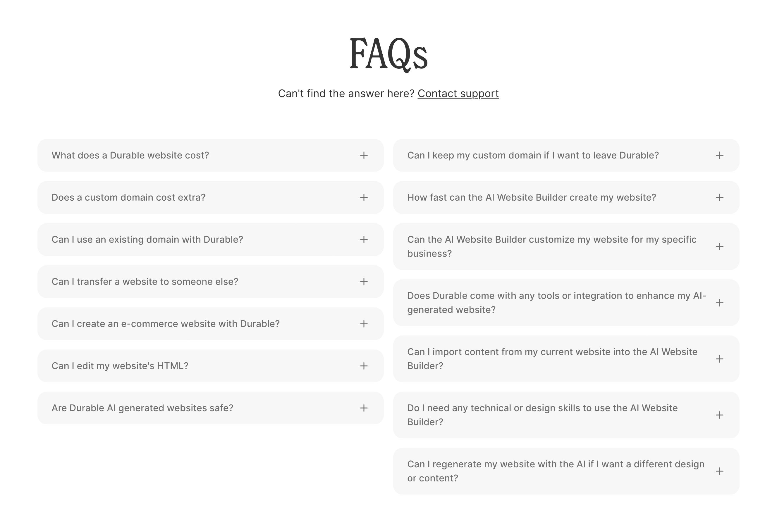Click plus icon for edit website's HTML
The height and width of the screenshot is (532, 777).
364,366
